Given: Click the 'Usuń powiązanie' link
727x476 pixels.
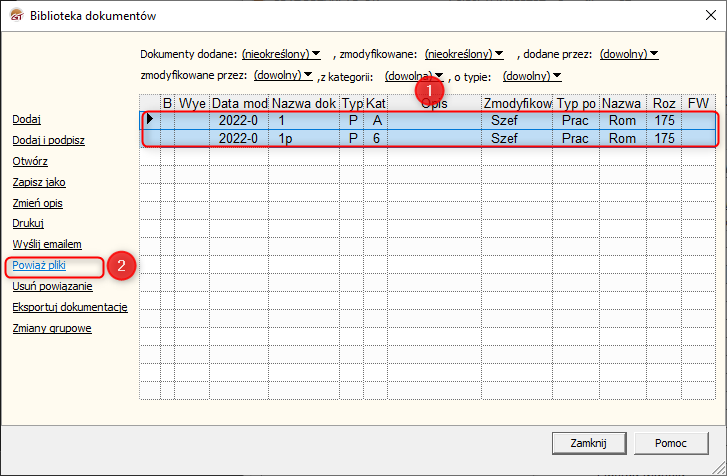Looking at the screenshot, I should [x=52, y=286].
